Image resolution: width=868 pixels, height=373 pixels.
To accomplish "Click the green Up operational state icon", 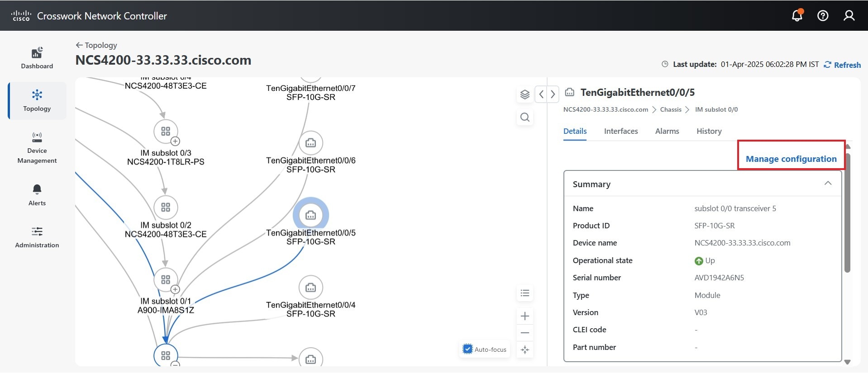I will point(699,261).
